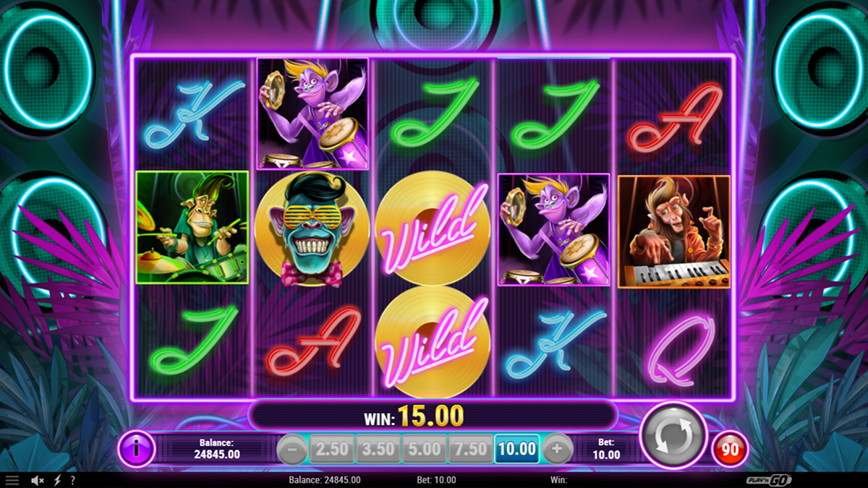Unmute the sound with speaker icon

tap(37, 480)
